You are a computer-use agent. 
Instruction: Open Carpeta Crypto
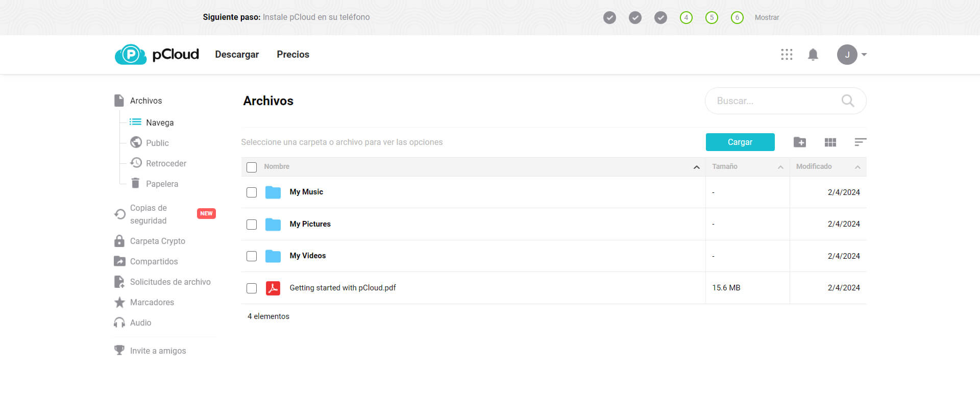pyautogui.click(x=157, y=241)
